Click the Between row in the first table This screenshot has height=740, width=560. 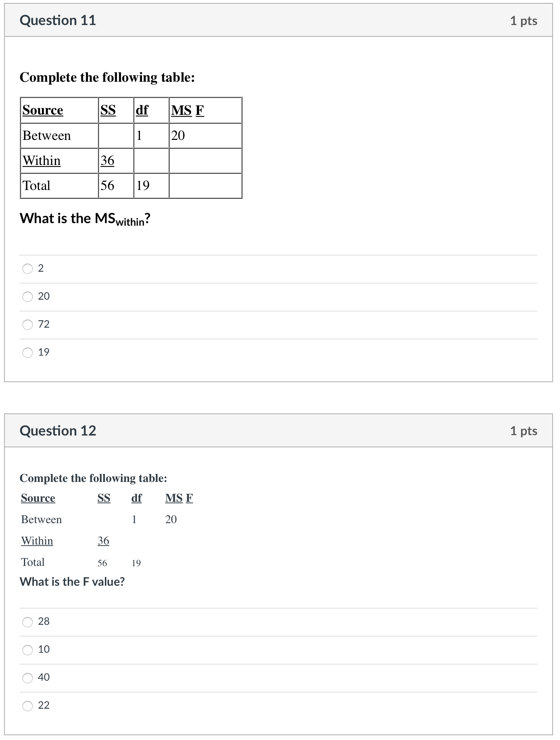pos(46,136)
